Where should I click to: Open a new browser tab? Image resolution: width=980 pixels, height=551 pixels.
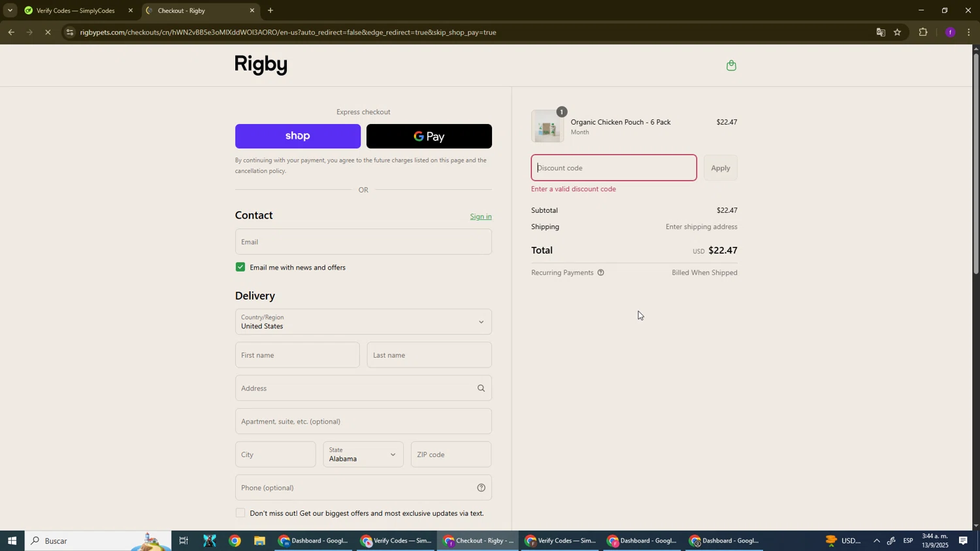[270, 10]
